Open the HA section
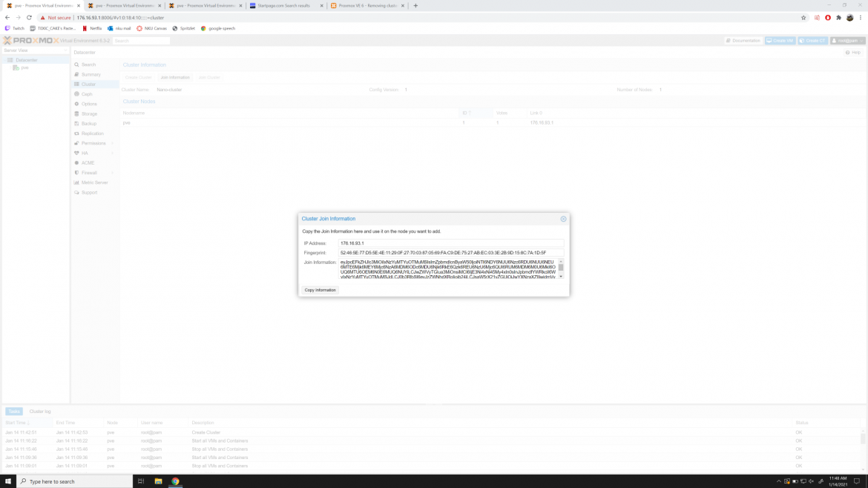The height and width of the screenshot is (488, 868). [x=85, y=154]
